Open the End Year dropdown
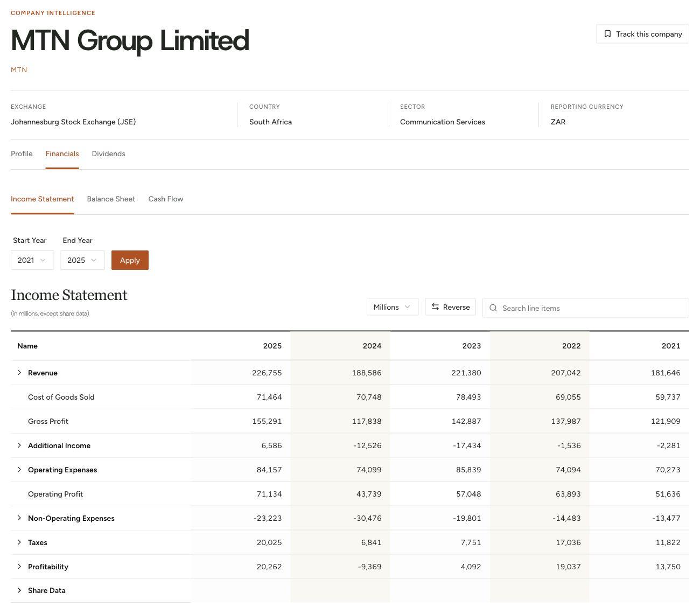 tap(82, 260)
